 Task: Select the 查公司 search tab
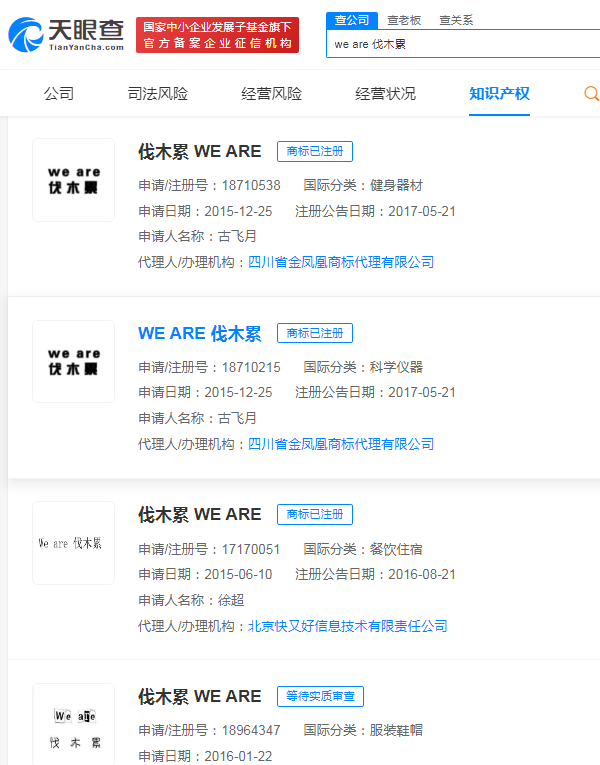pos(352,20)
